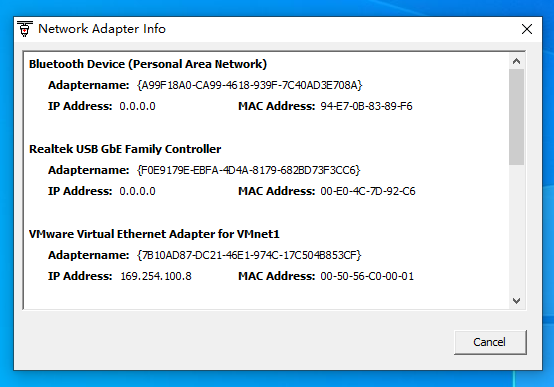Click the Bluetooth Device adapter heading
Viewport: 554px width, 387px height.
point(148,64)
